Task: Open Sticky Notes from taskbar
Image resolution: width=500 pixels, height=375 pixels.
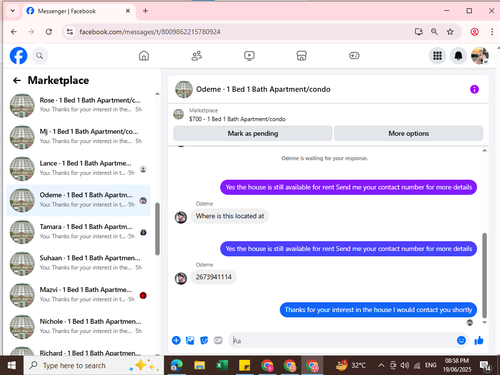Action: coord(244,365)
